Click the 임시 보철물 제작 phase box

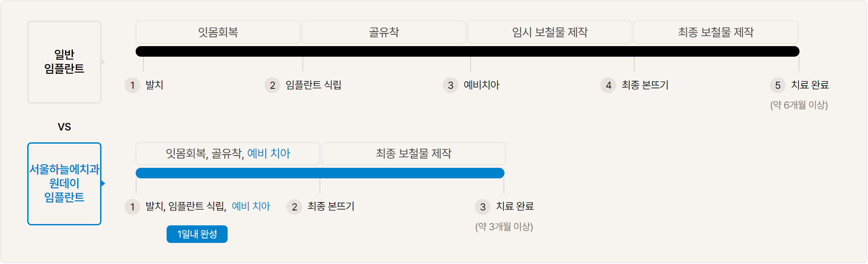tap(550, 32)
